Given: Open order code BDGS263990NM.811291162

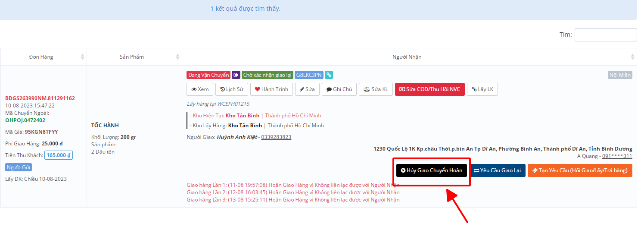Looking at the screenshot, I should 40,98.
